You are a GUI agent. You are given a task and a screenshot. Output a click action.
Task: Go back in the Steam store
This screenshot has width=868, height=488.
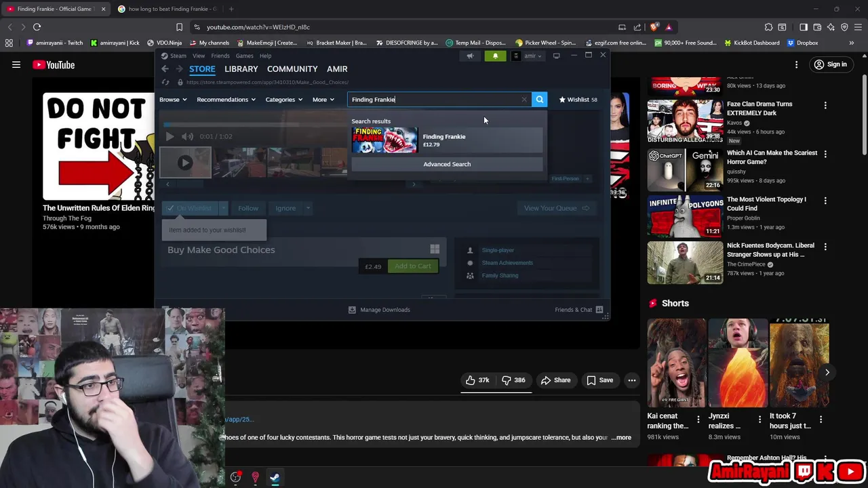tap(165, 69)
